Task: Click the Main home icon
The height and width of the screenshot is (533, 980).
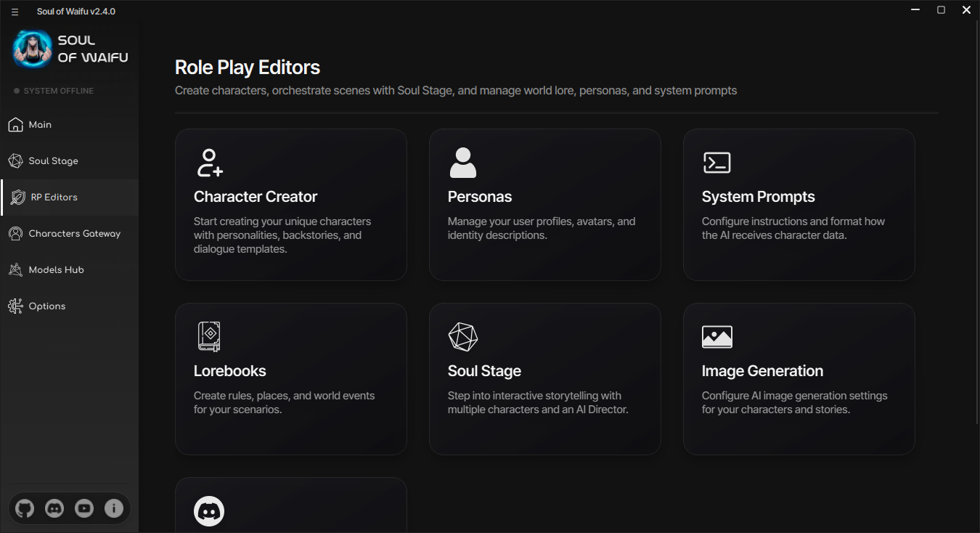Action: point(15,125)
